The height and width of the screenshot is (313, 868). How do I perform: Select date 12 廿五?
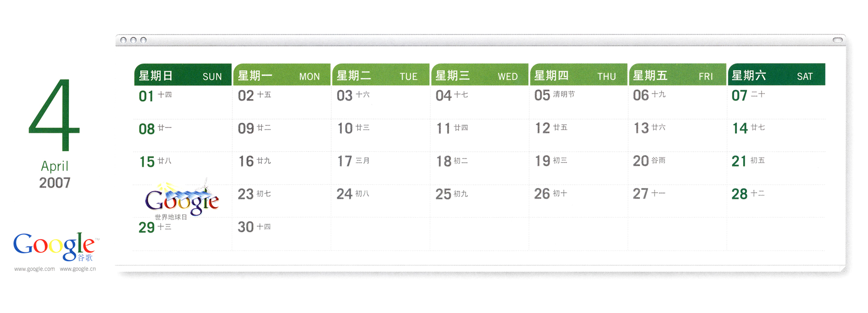(551, 128)
